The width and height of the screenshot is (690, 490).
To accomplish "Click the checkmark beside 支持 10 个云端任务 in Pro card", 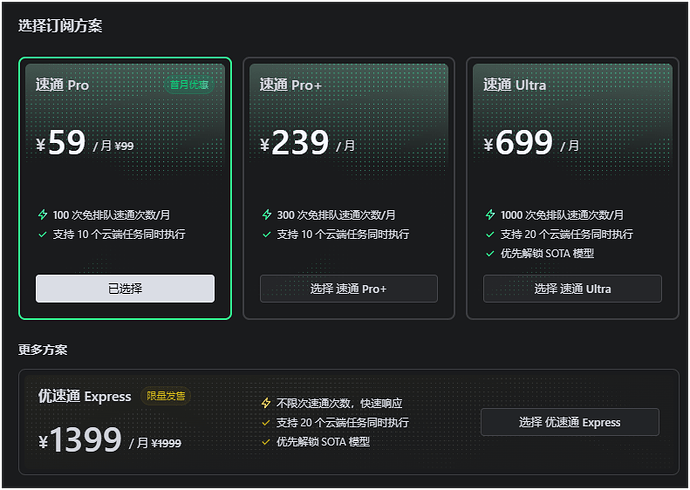I will pos(43,234).
